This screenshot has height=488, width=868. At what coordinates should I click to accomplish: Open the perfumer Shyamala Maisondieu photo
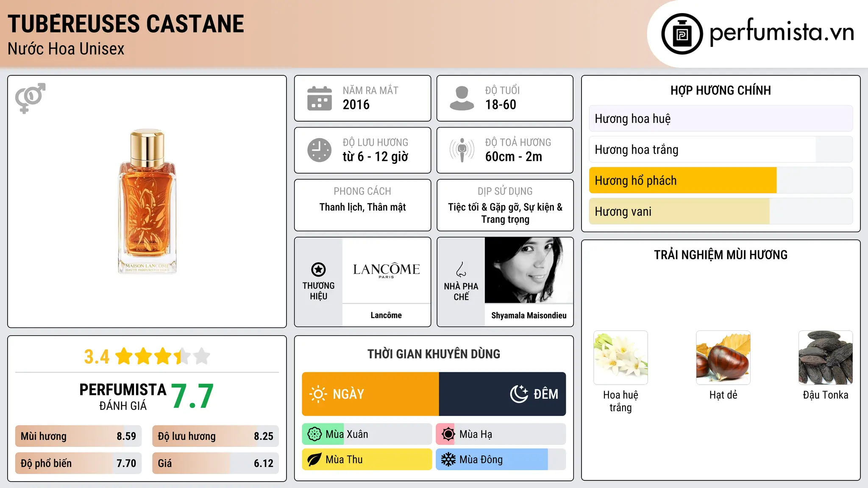coord(529,270)
